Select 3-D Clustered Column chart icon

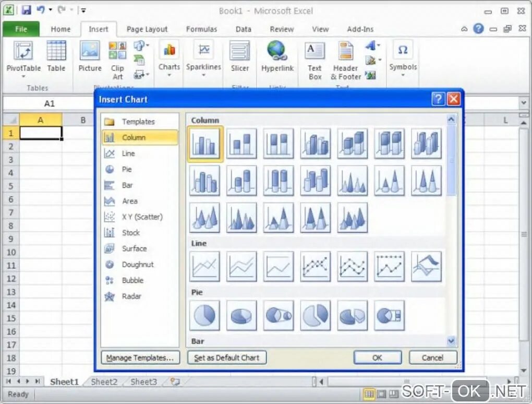(316, 143)
